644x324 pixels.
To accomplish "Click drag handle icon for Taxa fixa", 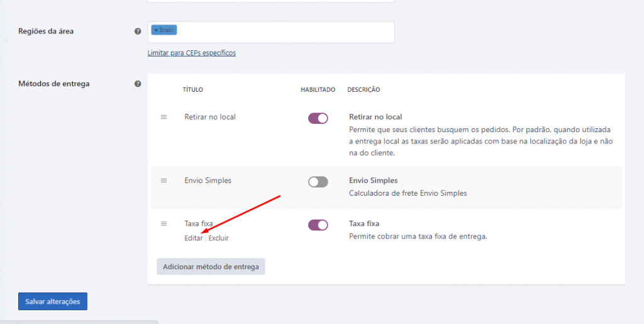I will 164,224.
